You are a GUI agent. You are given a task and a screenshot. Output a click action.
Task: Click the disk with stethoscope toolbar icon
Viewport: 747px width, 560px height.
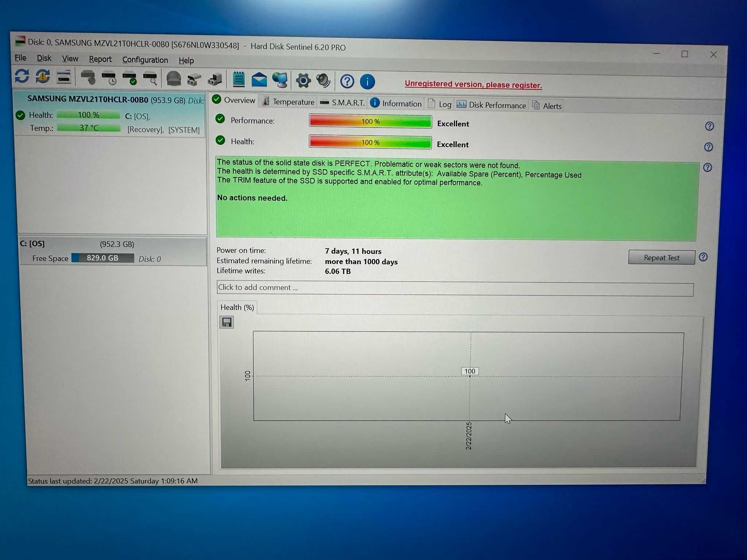coord(88,78)
